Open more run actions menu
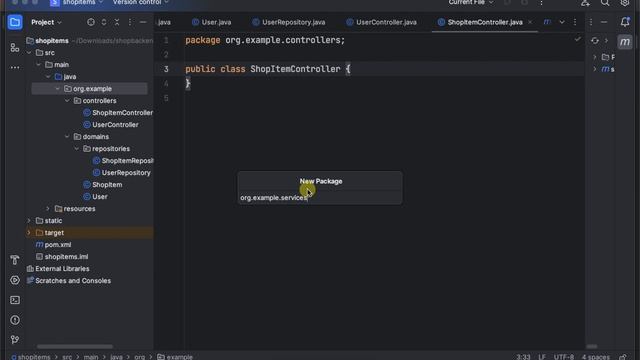 click(x=541, y=3)
